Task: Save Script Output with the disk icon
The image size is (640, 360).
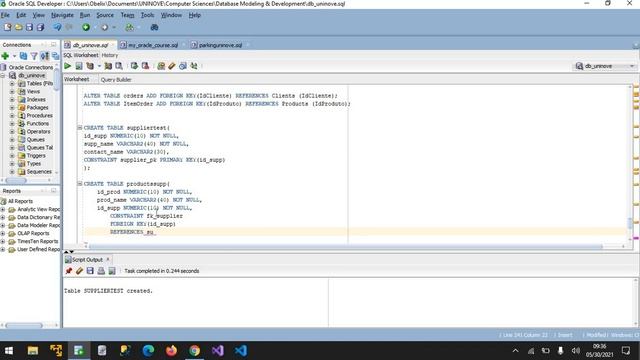Action: 90,271
